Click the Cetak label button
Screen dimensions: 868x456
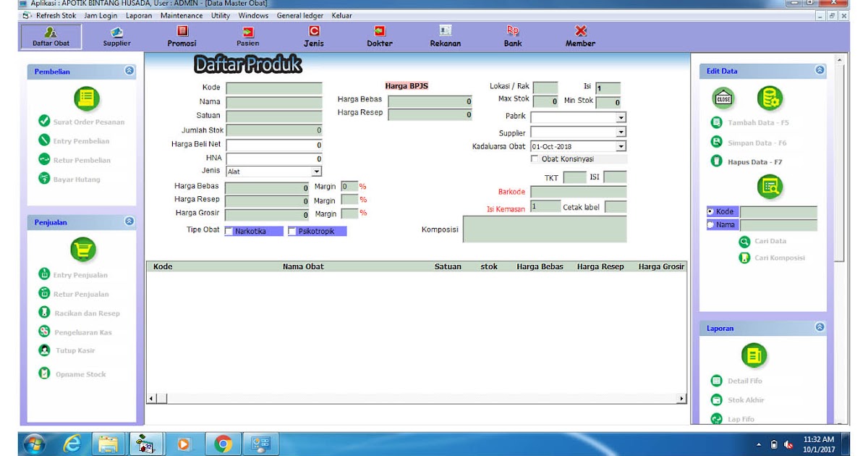pos(581,206)
